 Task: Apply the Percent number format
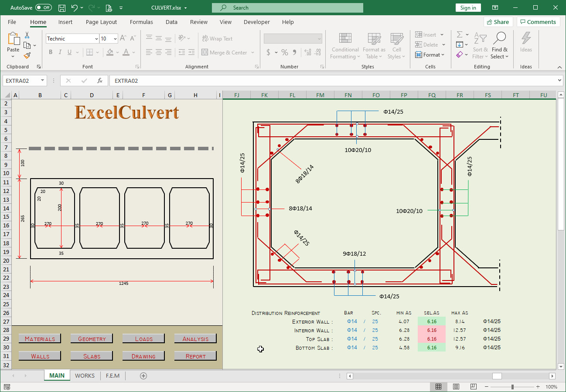pyautogui.click(x=284, y=52)
